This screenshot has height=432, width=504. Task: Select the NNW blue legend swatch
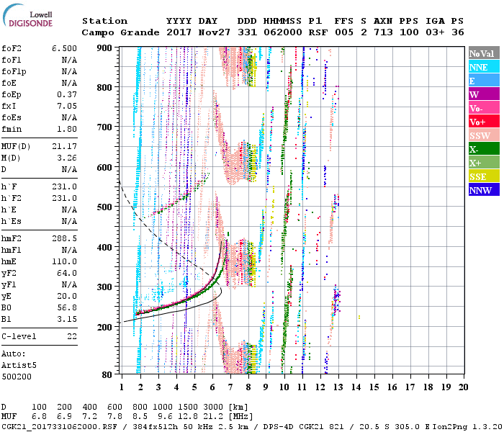click(x=482, y=190)
